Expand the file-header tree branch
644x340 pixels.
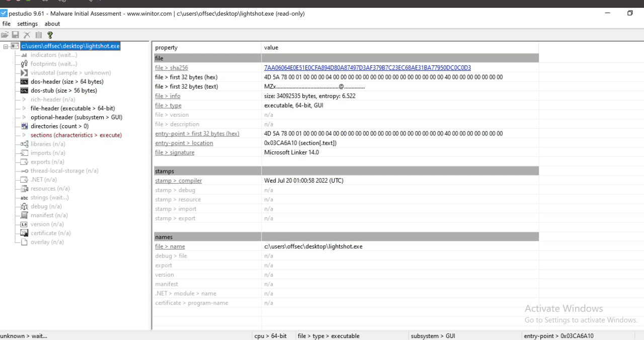[x=24, y=108]
